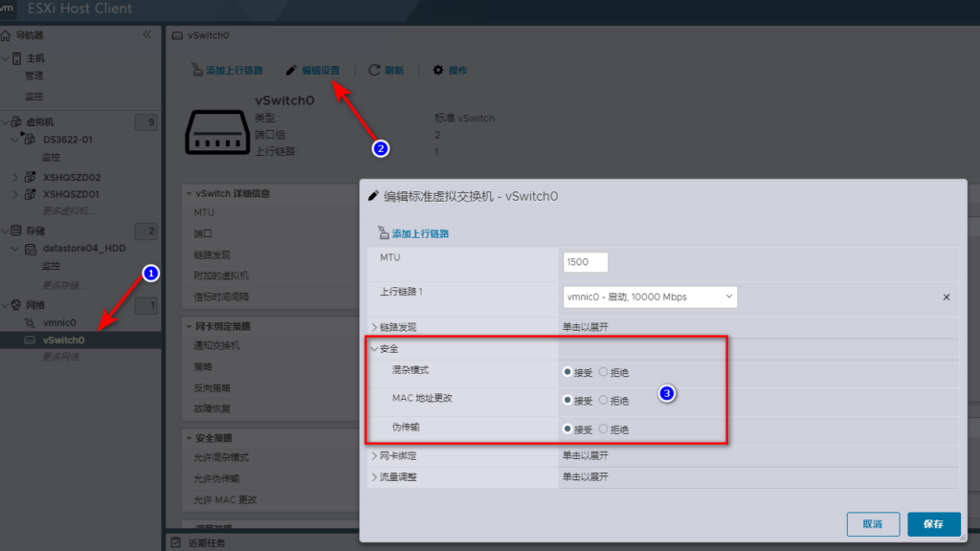Select the 虚拟机 virtual machines icon
The width and height of the screenshot is (980, 551).
tap(17, 121)
